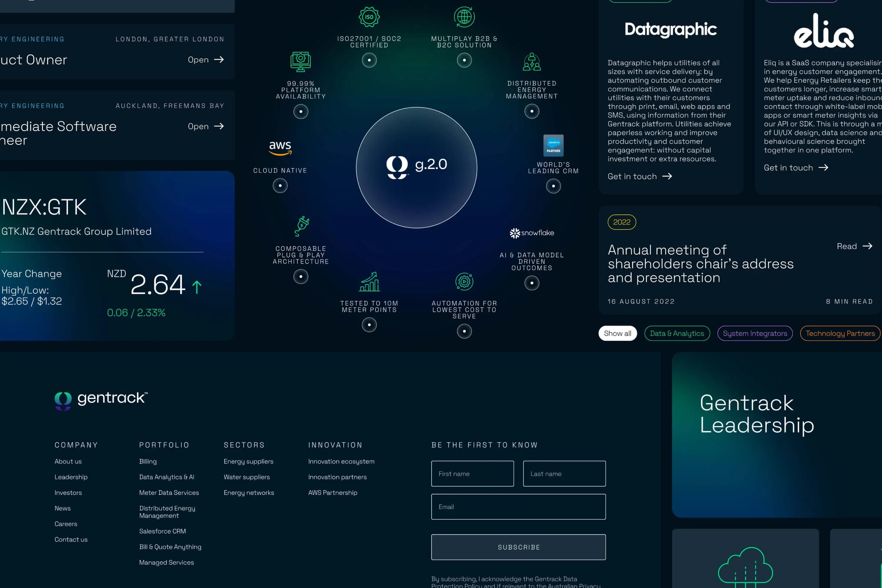The height and width of the screenshot is (588, 882).
Task: Open the News footer link
Action: pos(63,508)
